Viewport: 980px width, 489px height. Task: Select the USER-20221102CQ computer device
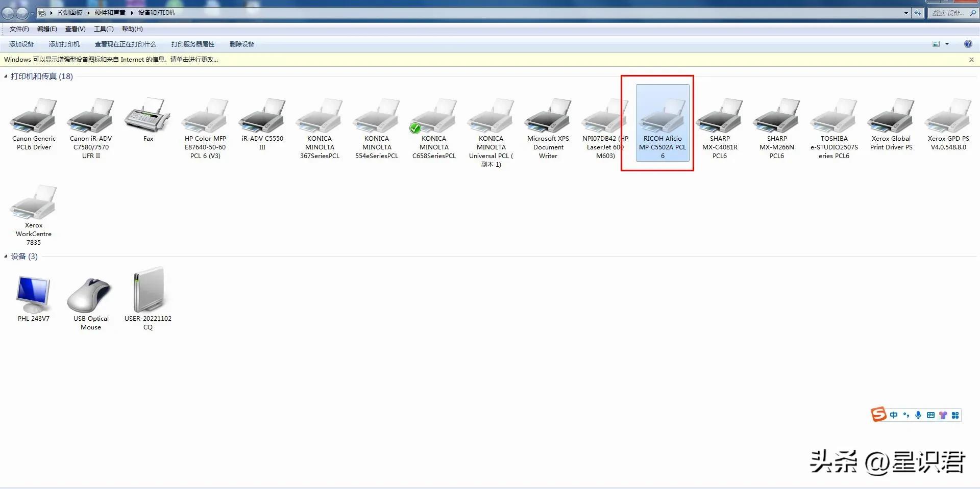click(x=148, y=299)
